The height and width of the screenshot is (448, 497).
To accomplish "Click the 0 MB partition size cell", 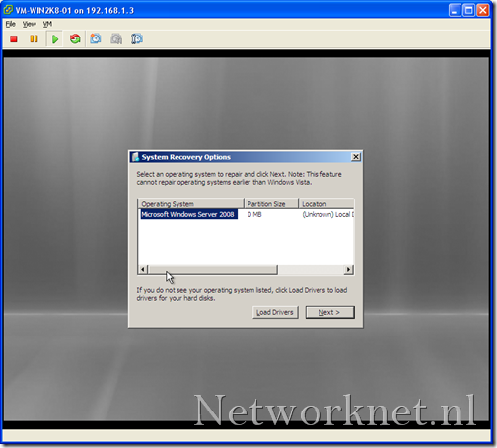I will 254,214.
